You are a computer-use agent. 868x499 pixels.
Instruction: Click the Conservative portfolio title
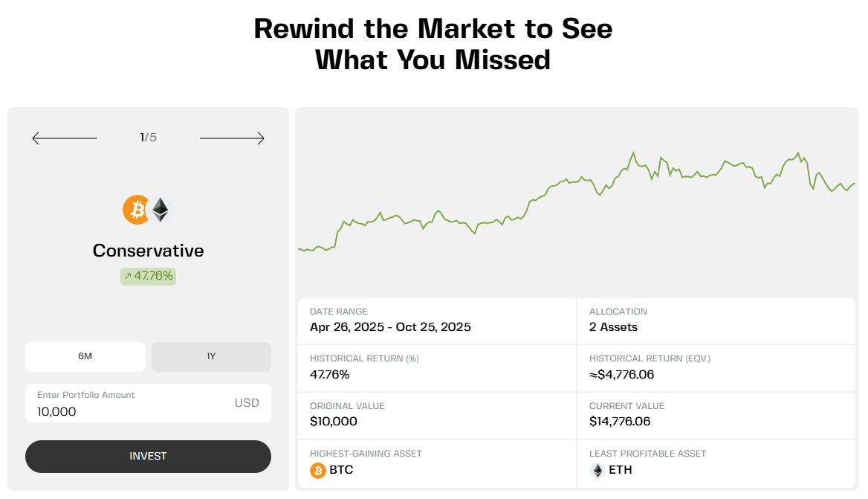coord(148,251)
